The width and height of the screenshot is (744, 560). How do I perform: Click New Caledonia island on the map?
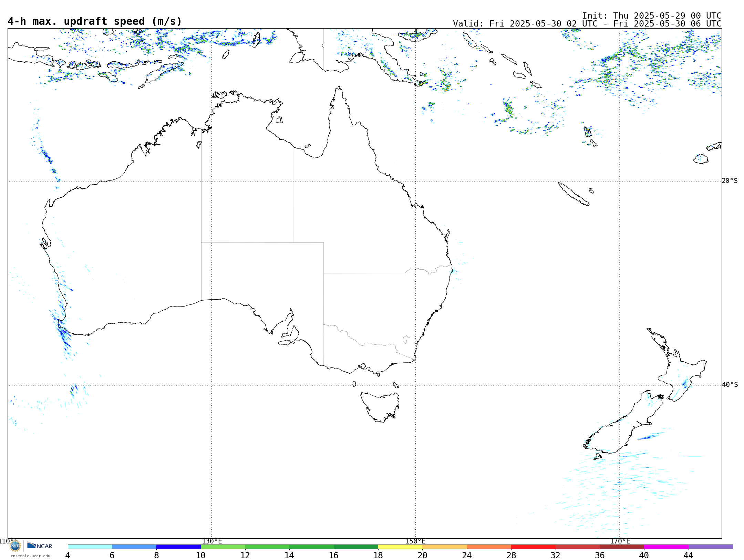point(573,194)
